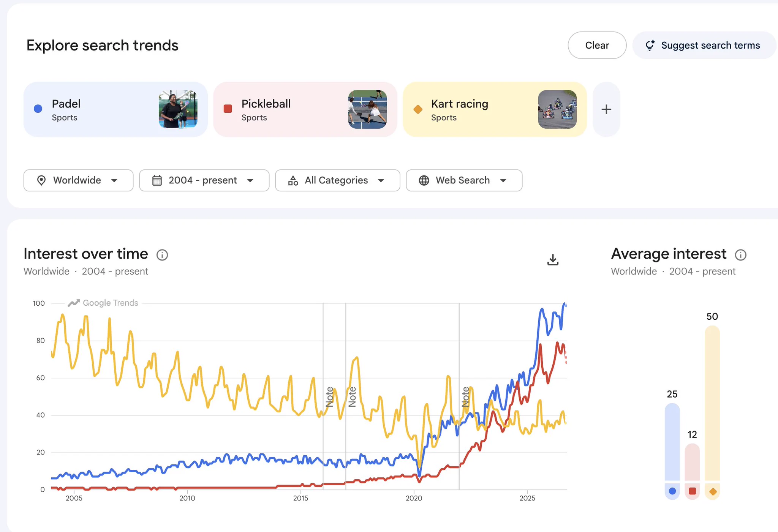Open Suggest search terms
The height and width of the screenshot is (532, 778).
pos(704,45)
